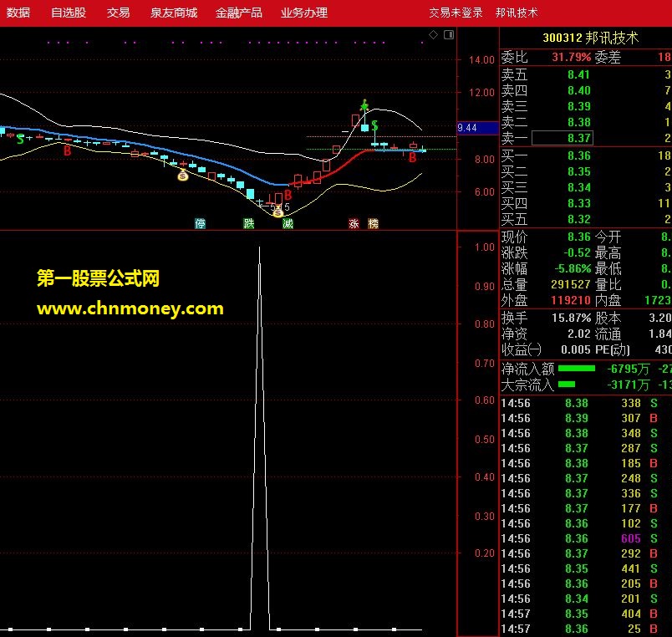The width and height of the screenshot is (672, 637).
Task: Open the 自选股 menu
Action: pos(69,13)
